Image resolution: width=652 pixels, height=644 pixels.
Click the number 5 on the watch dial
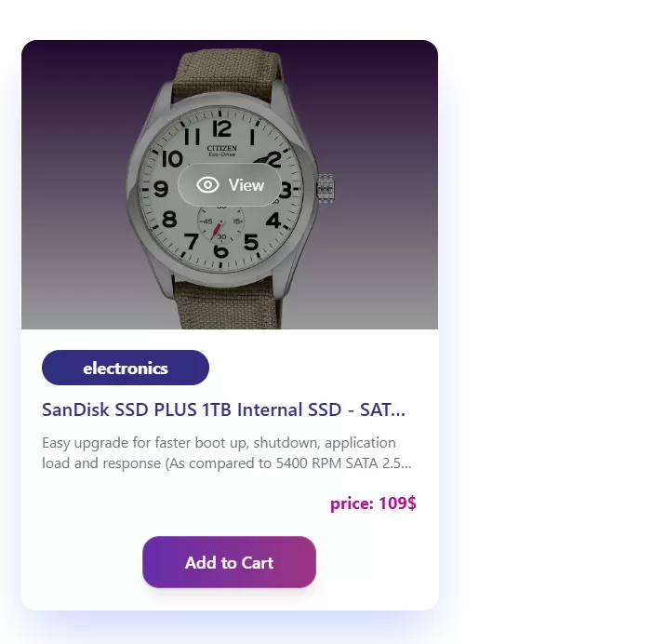251,242
